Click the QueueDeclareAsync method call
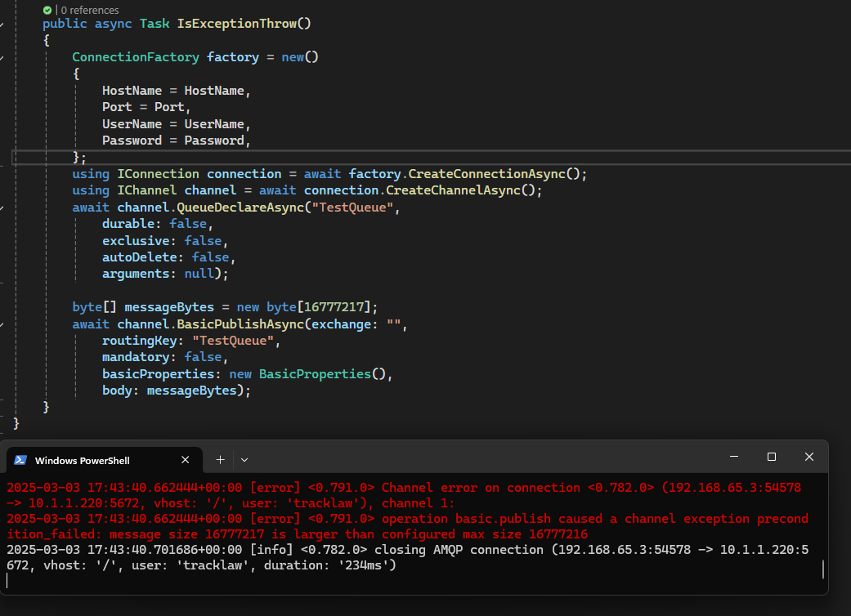 tap(240, 208)
